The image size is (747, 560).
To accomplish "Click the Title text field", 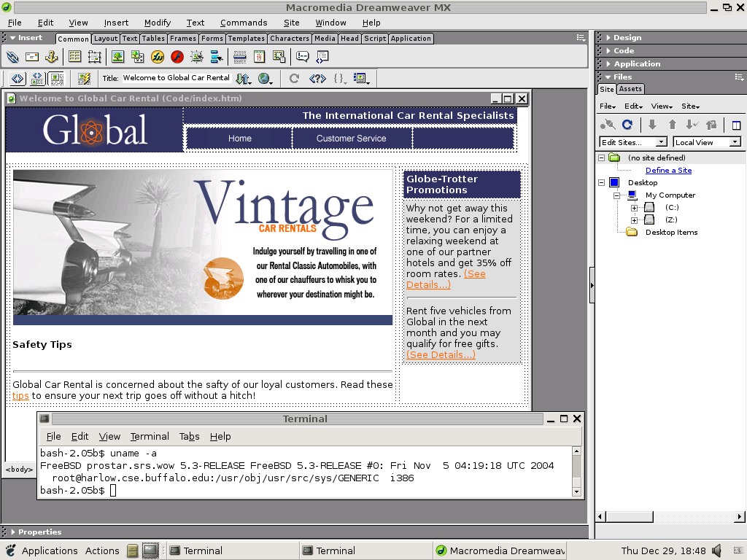I will pyautogui.click(x=177, y=78).
